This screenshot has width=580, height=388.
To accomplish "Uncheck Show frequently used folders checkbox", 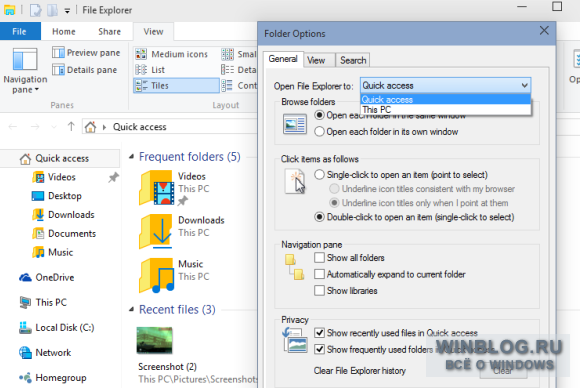I will [x=320, y=349].
